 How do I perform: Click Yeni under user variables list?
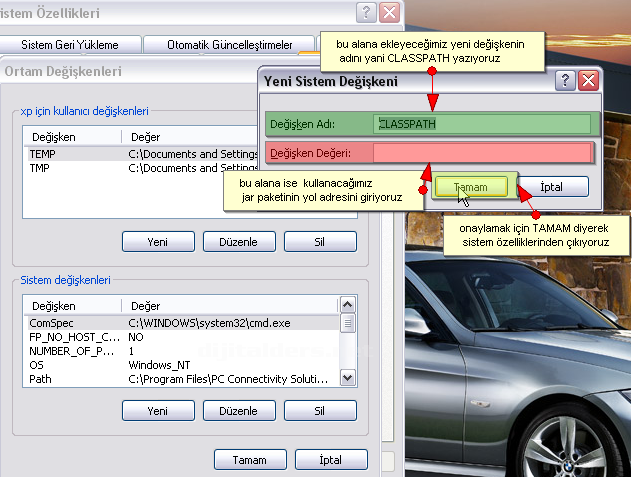coord(157,241)
